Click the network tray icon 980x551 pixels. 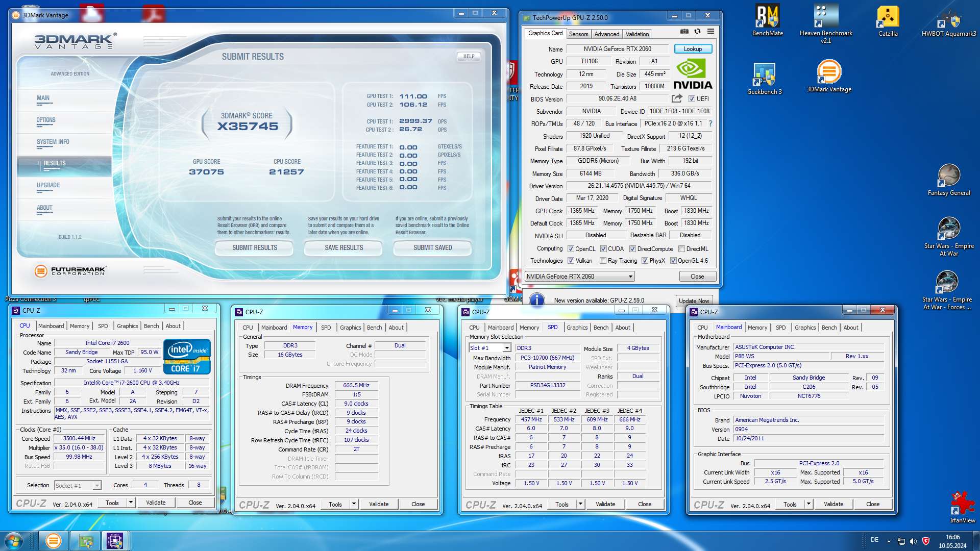pos(901,541)
